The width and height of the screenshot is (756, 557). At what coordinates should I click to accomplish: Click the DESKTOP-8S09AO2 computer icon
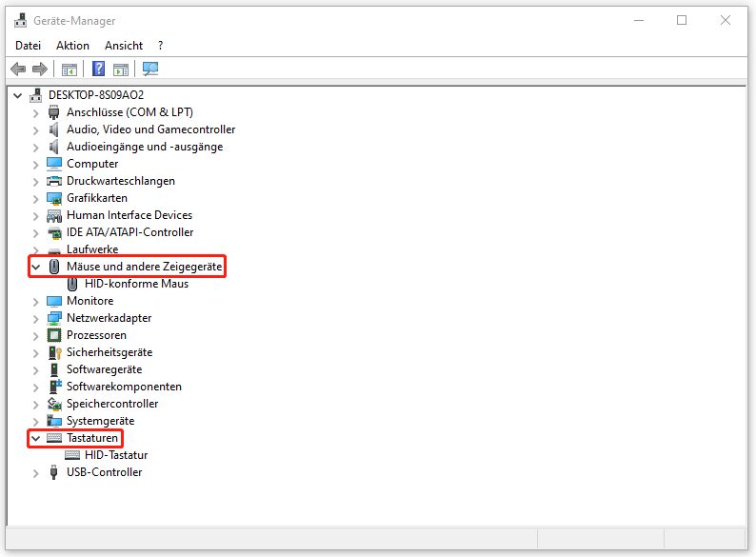36,95
